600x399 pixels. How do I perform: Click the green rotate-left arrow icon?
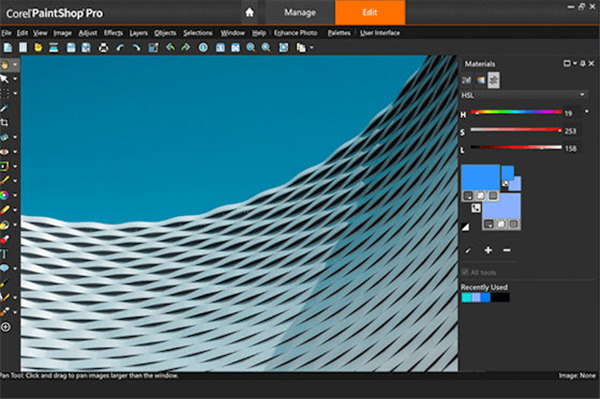171,47
